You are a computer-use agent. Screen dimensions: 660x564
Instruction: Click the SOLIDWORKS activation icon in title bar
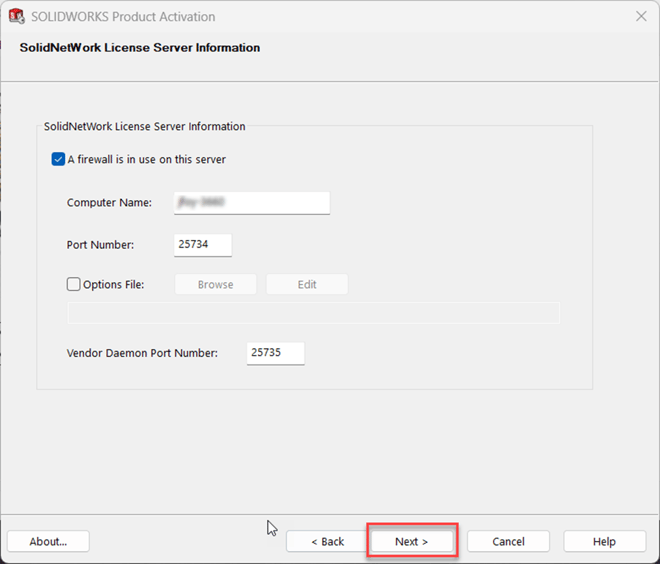(17, 16)
